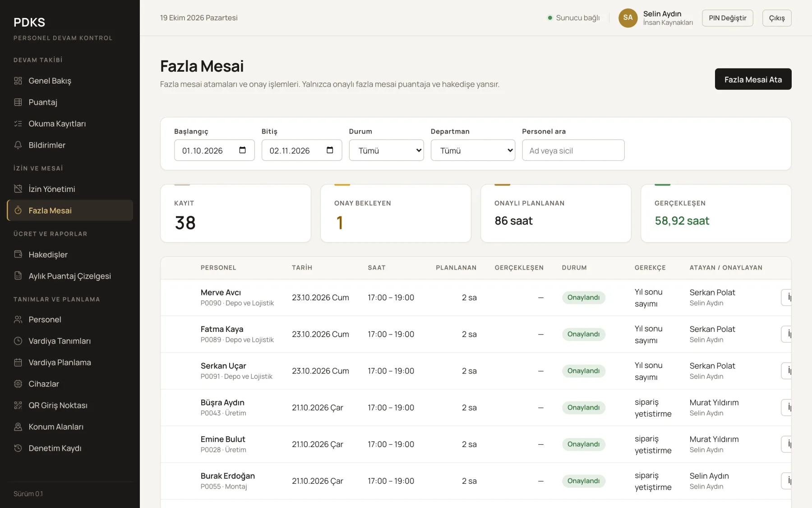Click the Okuma Kayıtları list icon

pyautogui.click(x=18, y=124)
